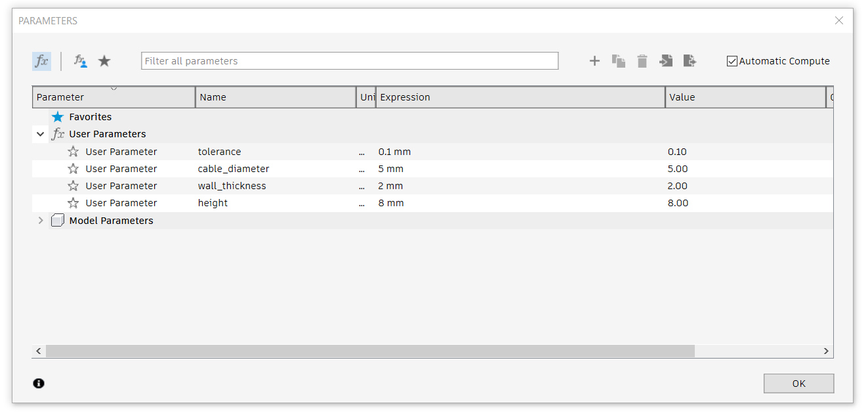Screen dimensions: 868x419
Task: Select the Favorites tree row
Action: tap(432, 117)
